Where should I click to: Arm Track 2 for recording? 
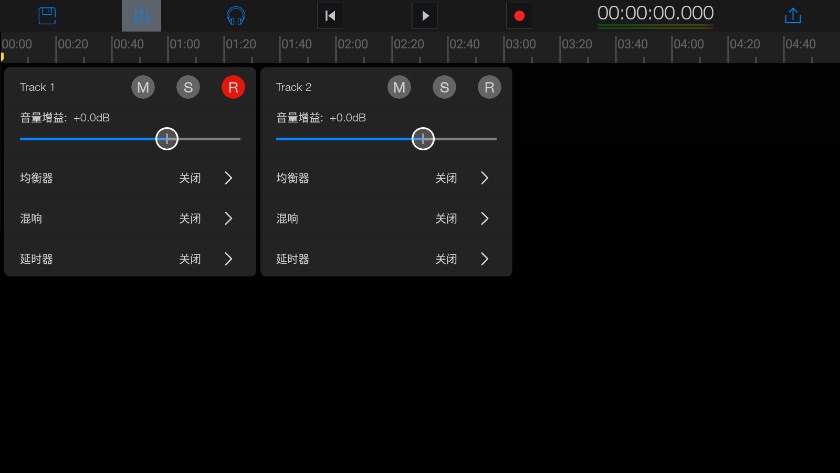(x=489, y=87)
